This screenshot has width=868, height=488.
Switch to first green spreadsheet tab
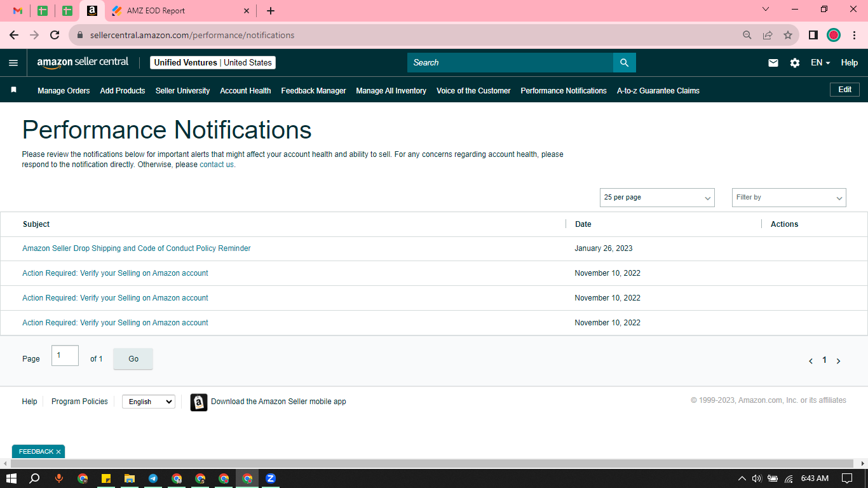[43, 11]
